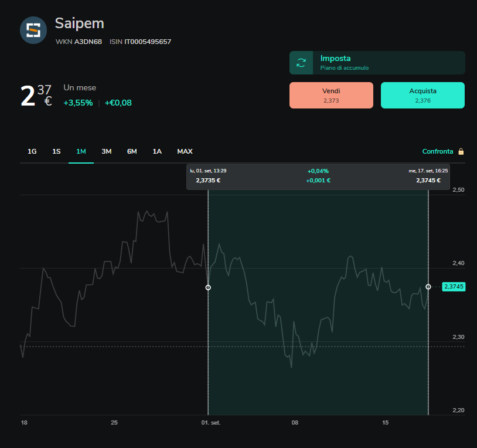Viewport: 477px width, 448px height.
Task: Click the Acquista 2,376 buy button
Action: tap(423, 95)
